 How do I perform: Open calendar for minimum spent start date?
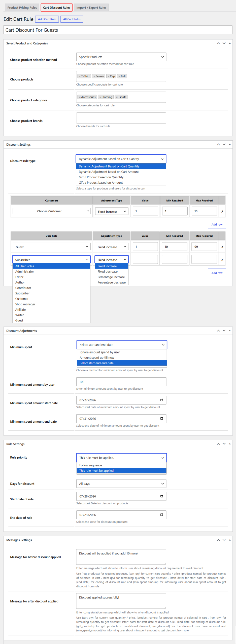tap(162, 400)
